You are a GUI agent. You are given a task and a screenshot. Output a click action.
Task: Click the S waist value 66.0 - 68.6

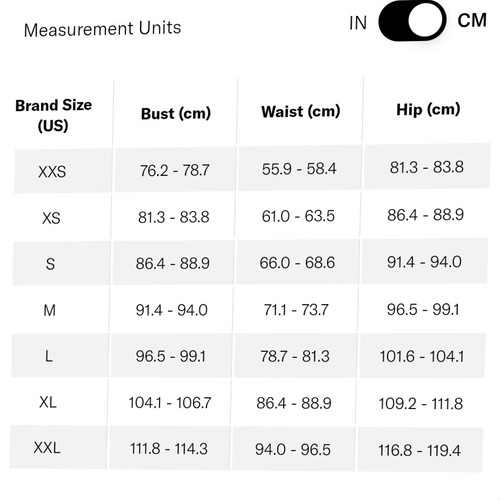pos(297,263)
